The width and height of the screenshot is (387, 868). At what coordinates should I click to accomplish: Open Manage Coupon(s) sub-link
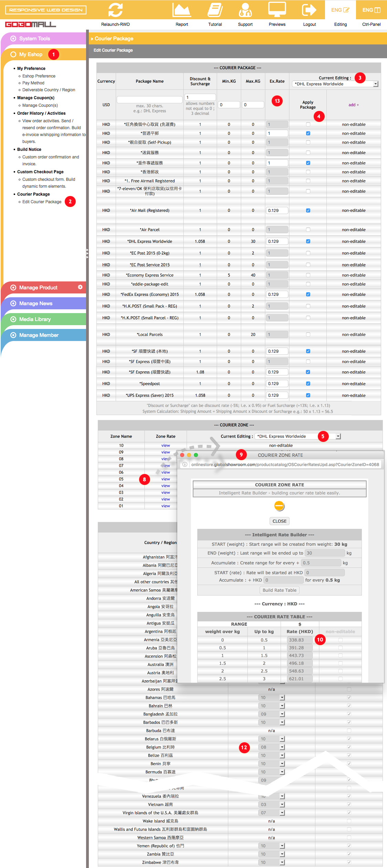coord(40,105)
